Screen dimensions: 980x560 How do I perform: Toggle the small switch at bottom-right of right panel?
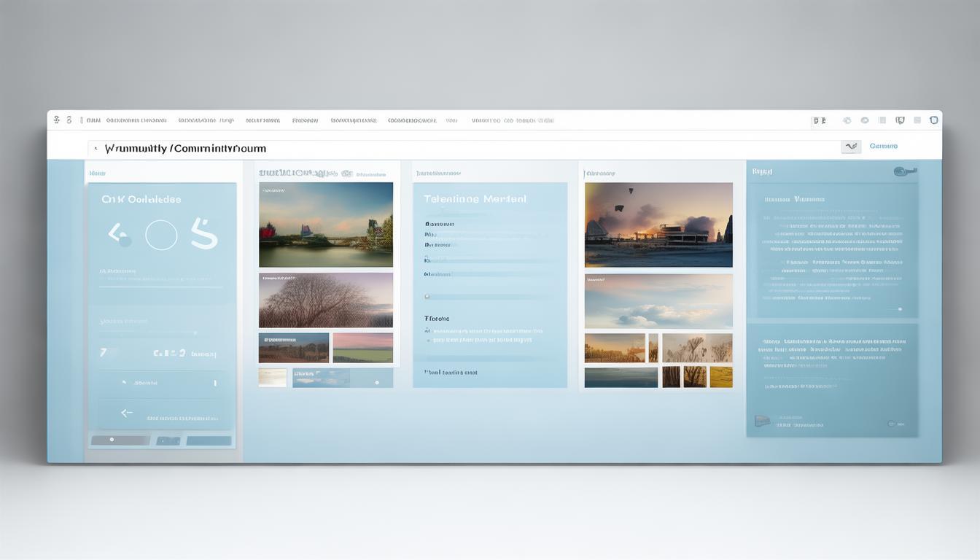(x=891, y=424)
